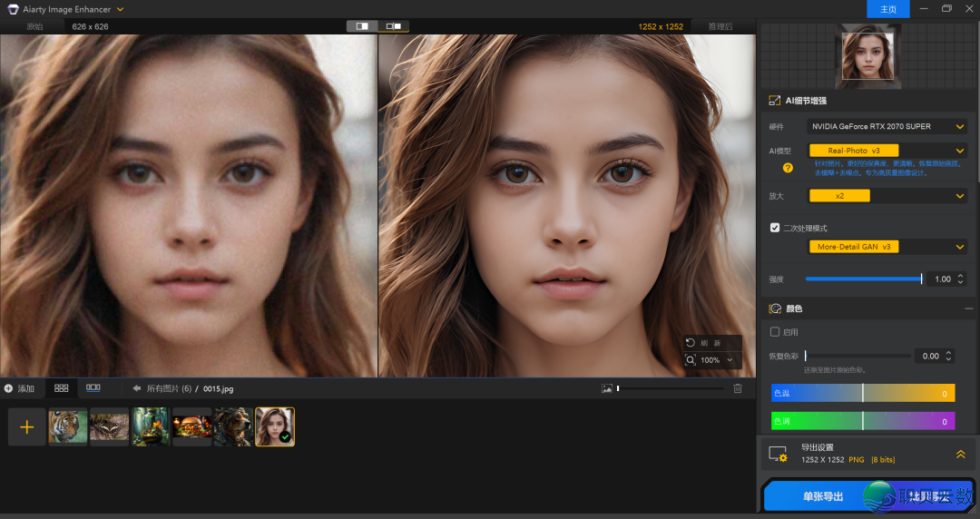Image resolution: width=980 pixels, height=519 pixels.
Task: Select the filmstrip list view icon
Action: (93, 388)
